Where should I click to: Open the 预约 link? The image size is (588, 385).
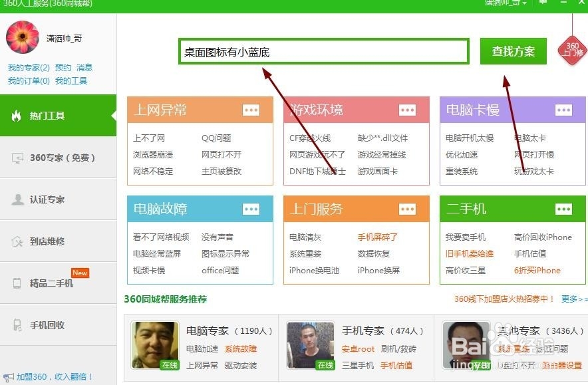63,68
